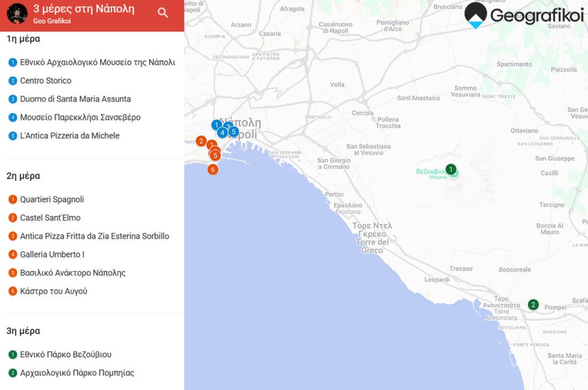Select green marker 1 at Vesuvius

tap(451, 169)
